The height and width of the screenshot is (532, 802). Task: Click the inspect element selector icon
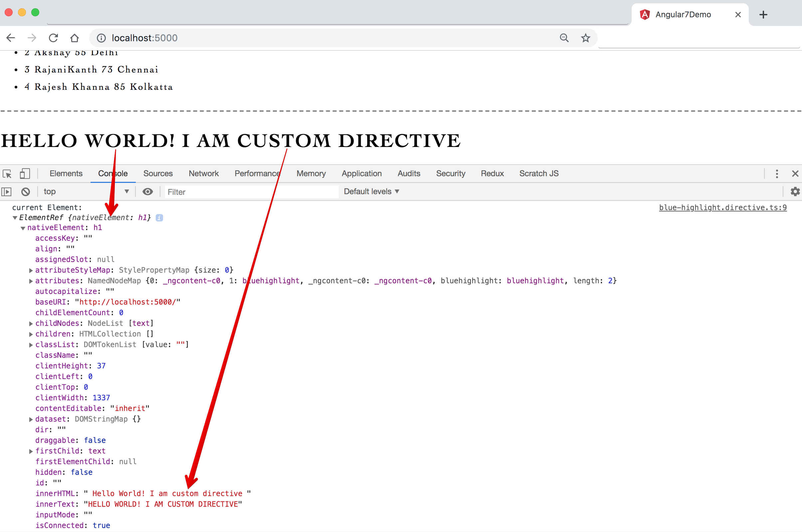point(7,174)
